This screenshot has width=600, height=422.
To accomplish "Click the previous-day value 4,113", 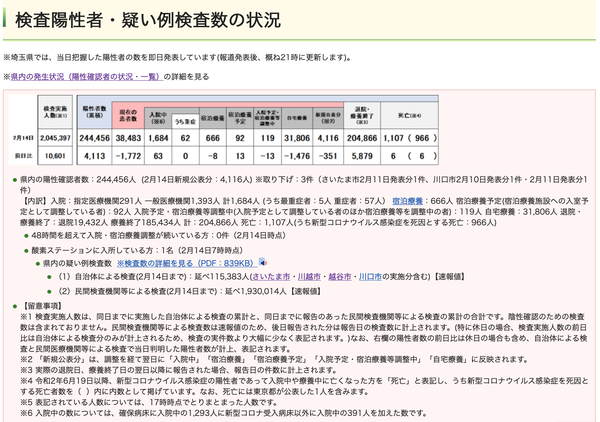I will pyautogui.click(x=95, y=156).
